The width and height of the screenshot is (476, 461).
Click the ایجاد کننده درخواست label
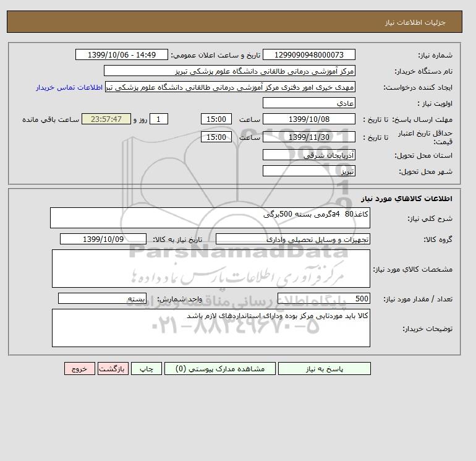[x=418, y=87]
